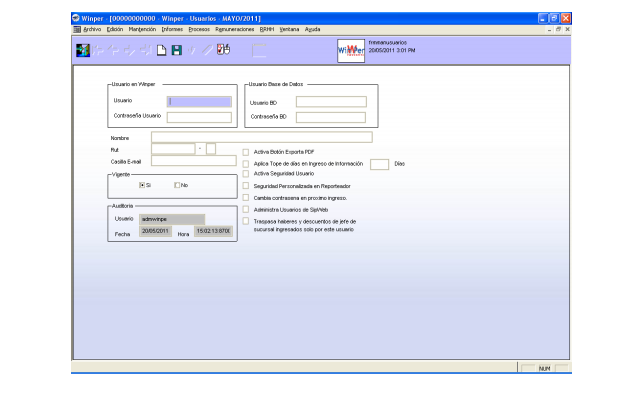Screen dimensions: 619x395
Task: Click the Fecha field 20/05/2011
Action: click(x=156, y=231)
